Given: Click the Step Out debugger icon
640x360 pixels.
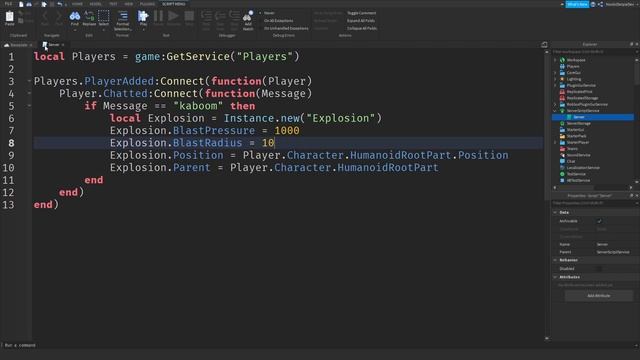Looking at the screenshot, I should tap(234, 16).
